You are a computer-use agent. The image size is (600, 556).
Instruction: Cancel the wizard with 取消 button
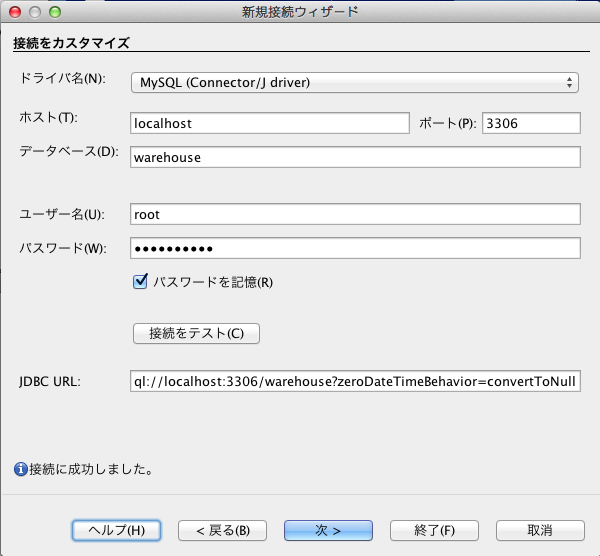click(x=540, y=529)
